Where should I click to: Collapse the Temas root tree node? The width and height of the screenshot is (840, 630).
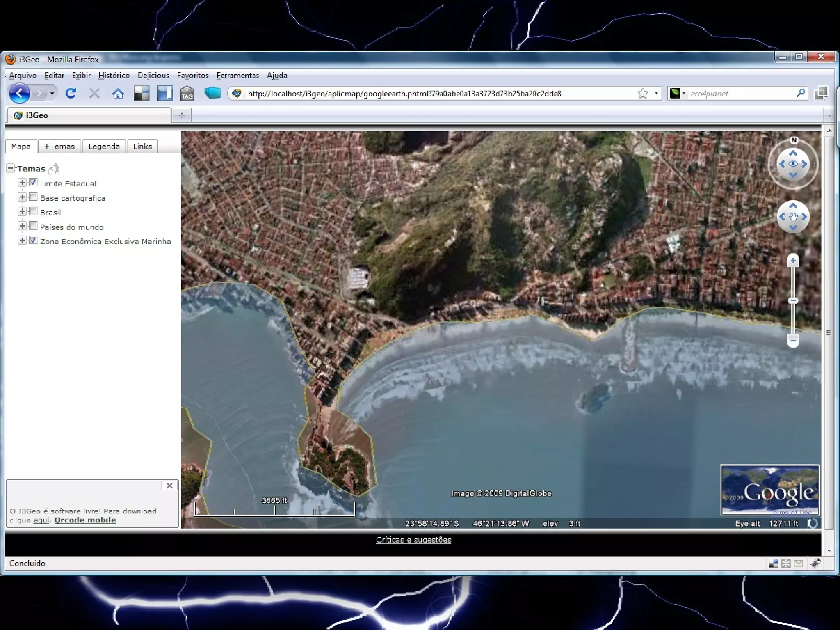pyautogui.click(x=11, y=168)
